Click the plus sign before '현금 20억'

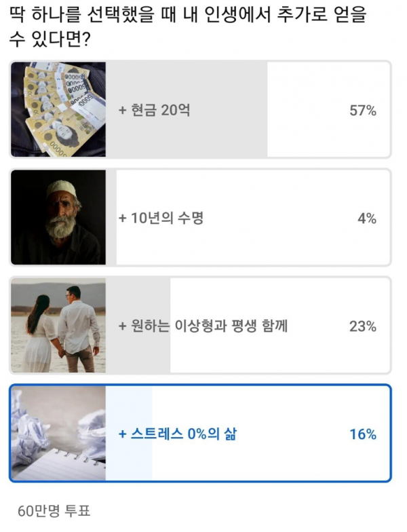[x=123, y=111]
